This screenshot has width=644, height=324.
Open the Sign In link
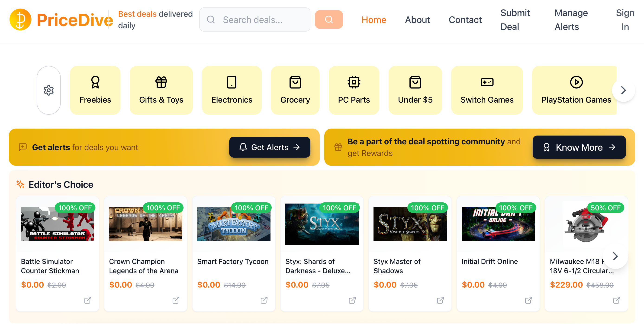625,20
